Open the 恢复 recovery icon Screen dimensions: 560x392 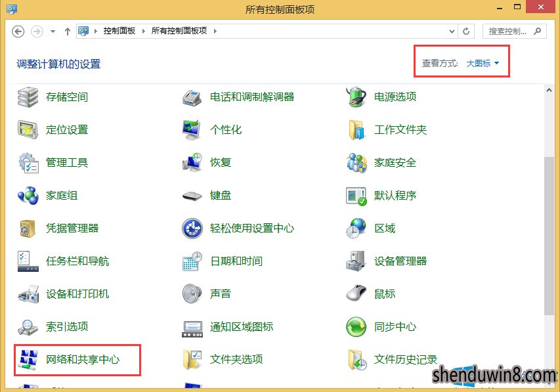click(x=192, y=163)
